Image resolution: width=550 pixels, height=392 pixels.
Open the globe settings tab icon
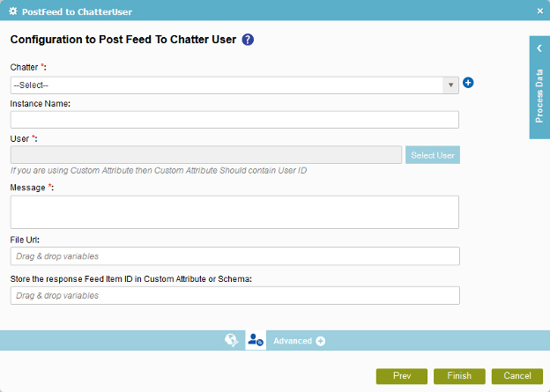pyautogui.click(x=232, y=340)
